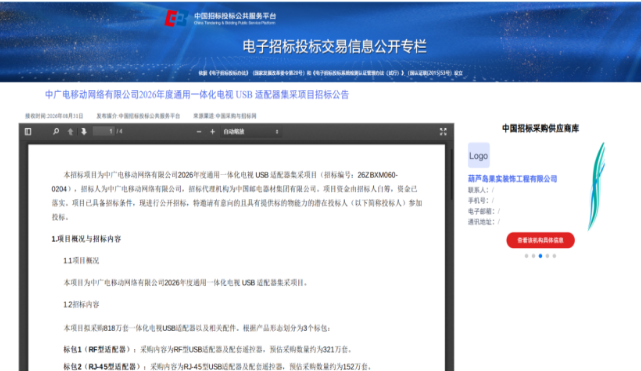
Task: Click the supplier Logo placeholder
Action: click(479, 156)
